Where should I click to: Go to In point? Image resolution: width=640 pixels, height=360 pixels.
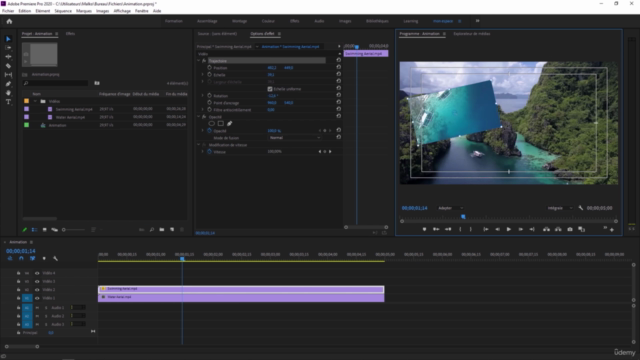tap(486, 229)
